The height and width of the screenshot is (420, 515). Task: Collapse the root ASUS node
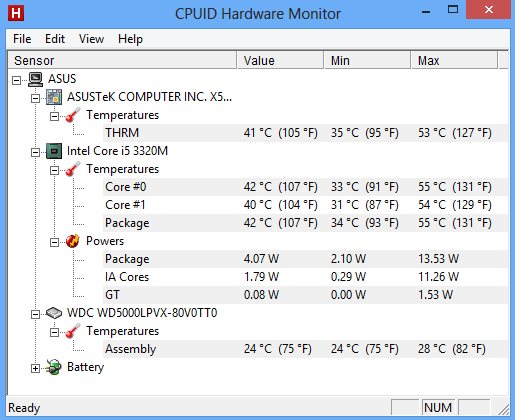click(16, 80)
